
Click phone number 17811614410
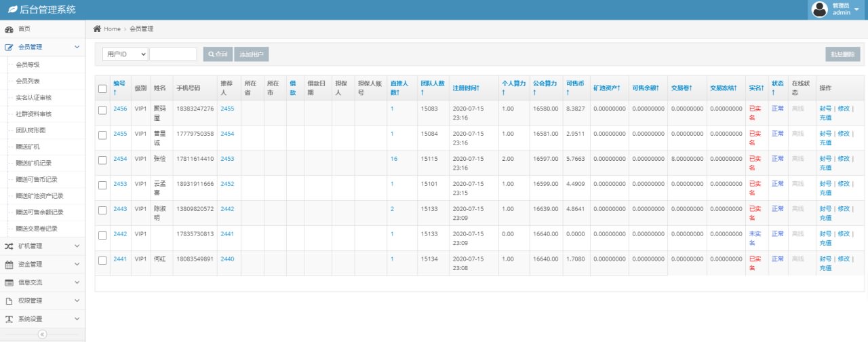pos(195,159)
